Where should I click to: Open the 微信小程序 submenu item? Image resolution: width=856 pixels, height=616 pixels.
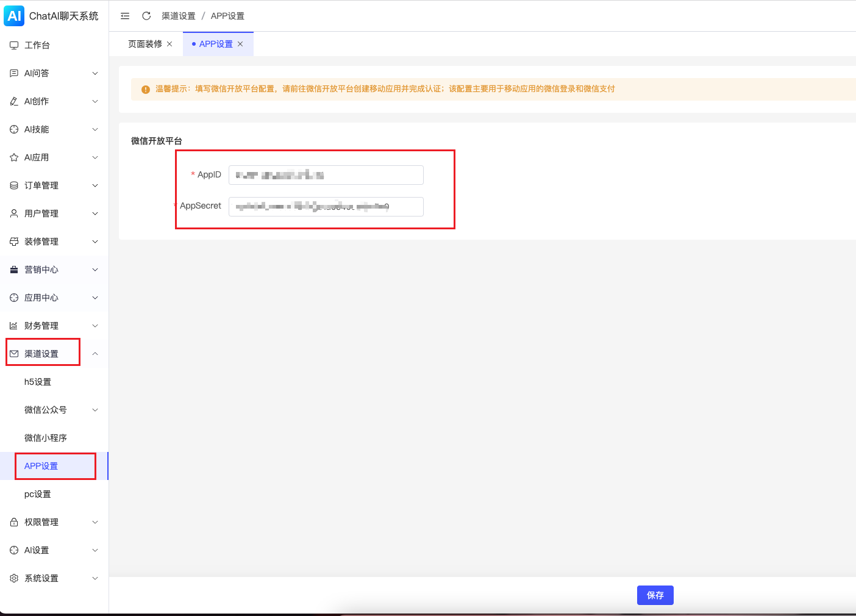pos(46,438)
